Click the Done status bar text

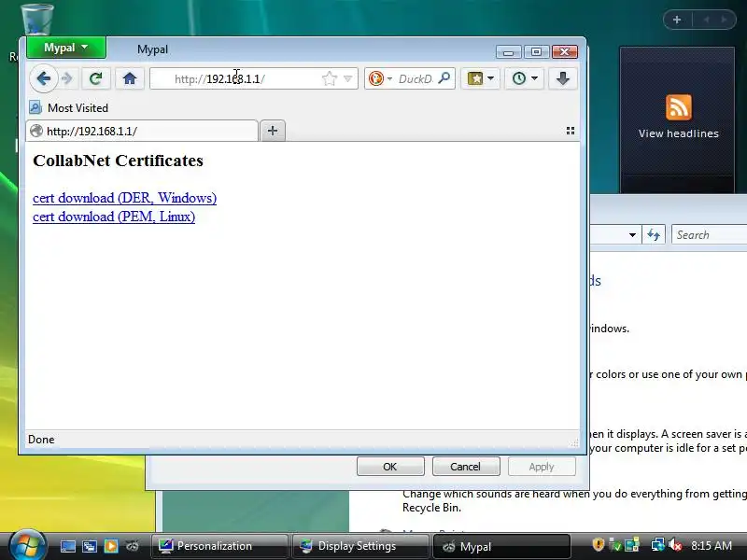tap(41, 440)
